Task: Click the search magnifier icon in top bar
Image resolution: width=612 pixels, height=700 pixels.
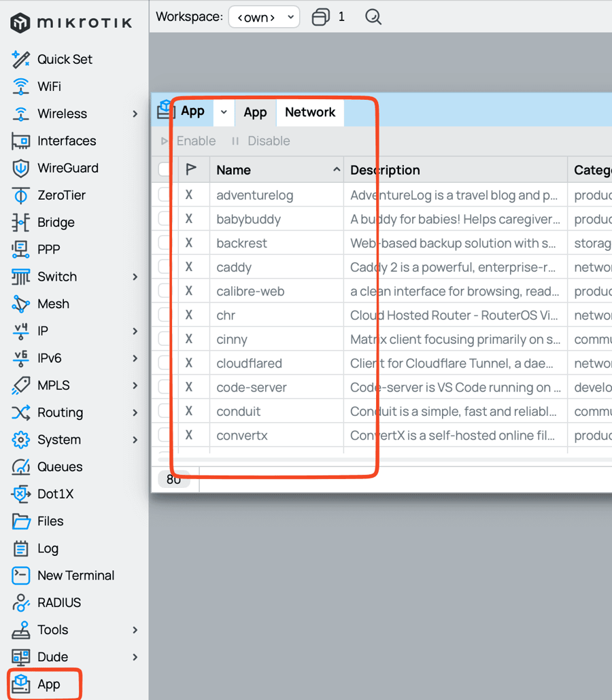Action: pyautogui.click(x=373, y=17)
